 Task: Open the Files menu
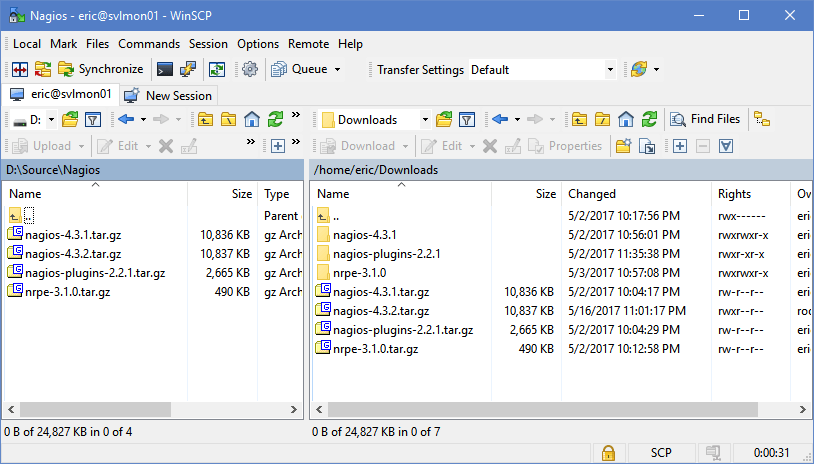98,44
